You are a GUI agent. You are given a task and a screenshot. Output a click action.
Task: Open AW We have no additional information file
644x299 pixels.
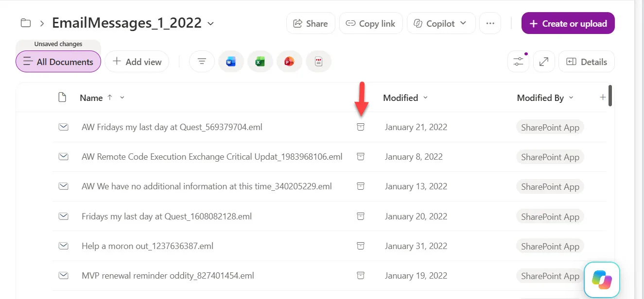tap(207, 186)
